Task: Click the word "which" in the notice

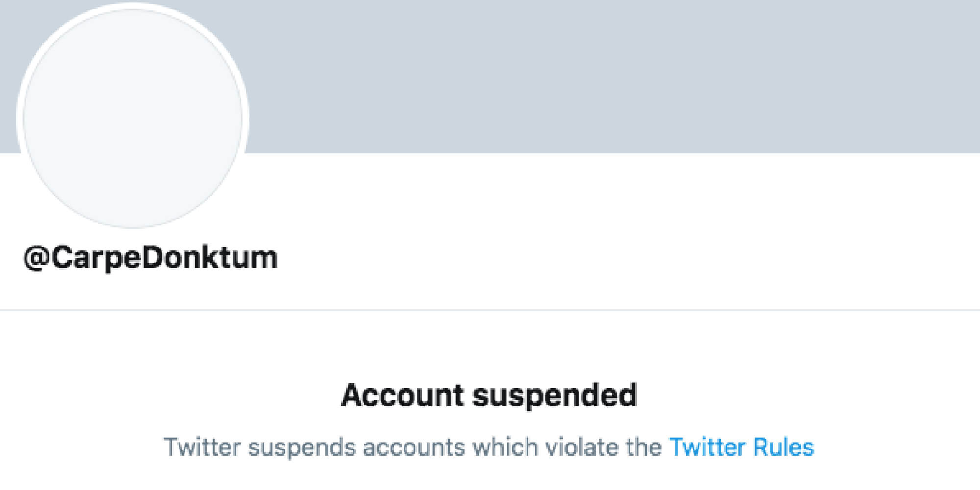Action: click(x=505, y=447)
